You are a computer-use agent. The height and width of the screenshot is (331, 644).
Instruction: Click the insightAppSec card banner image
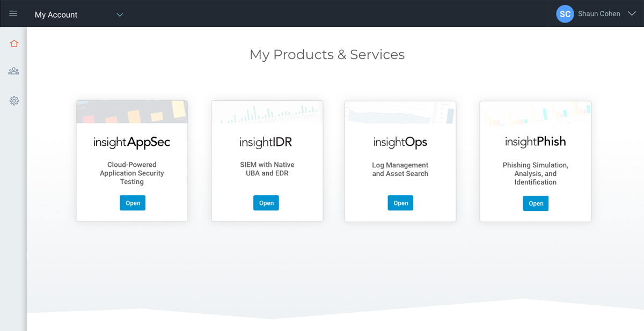[x=132, y=112]
